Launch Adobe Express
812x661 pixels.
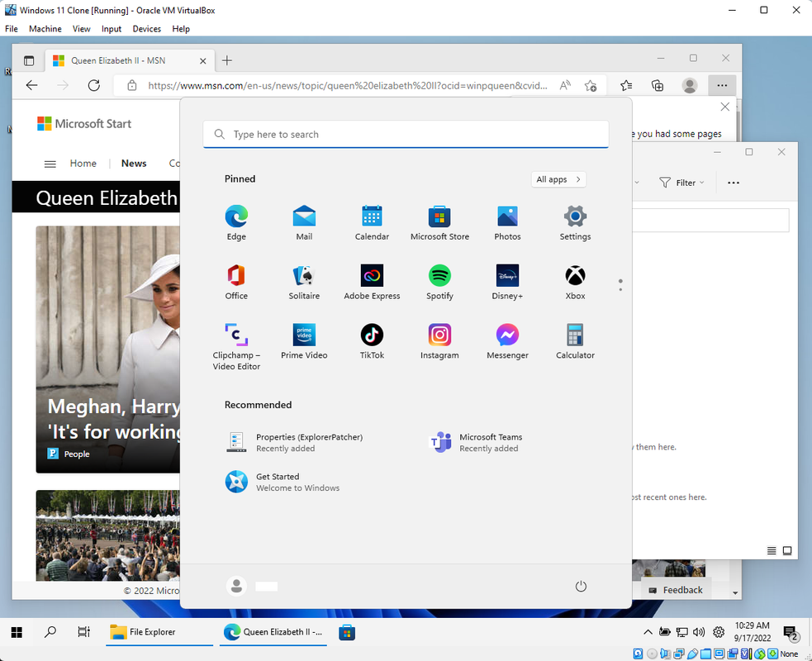coord(372,283)
